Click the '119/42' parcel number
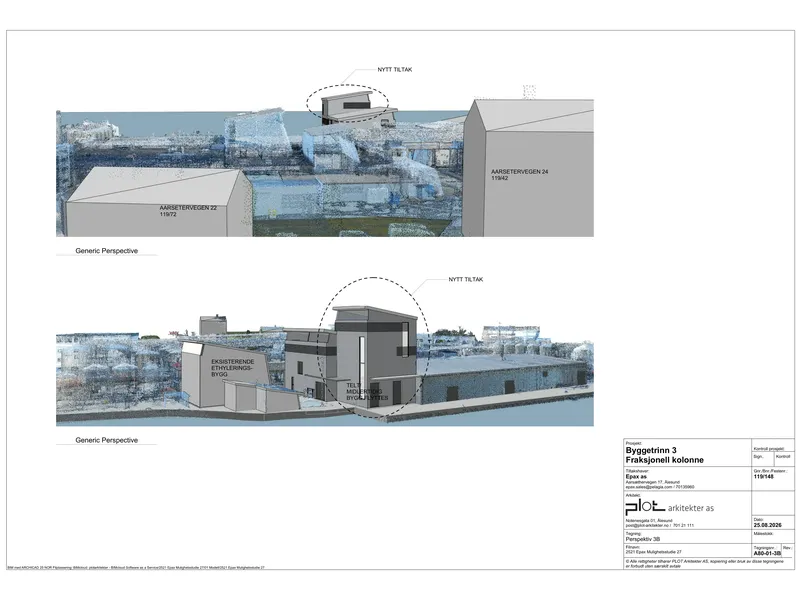 [499, 178]
